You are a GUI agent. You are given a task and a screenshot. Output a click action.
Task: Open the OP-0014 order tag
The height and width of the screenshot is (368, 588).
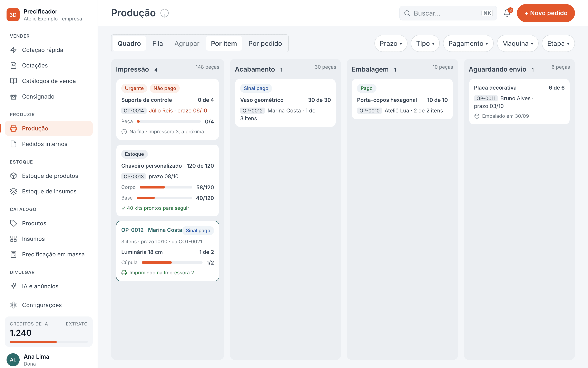coord(134,111)
